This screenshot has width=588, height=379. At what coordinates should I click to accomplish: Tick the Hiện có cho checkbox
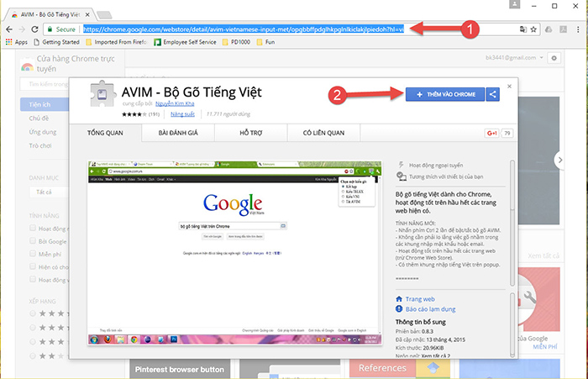point(33,266)
